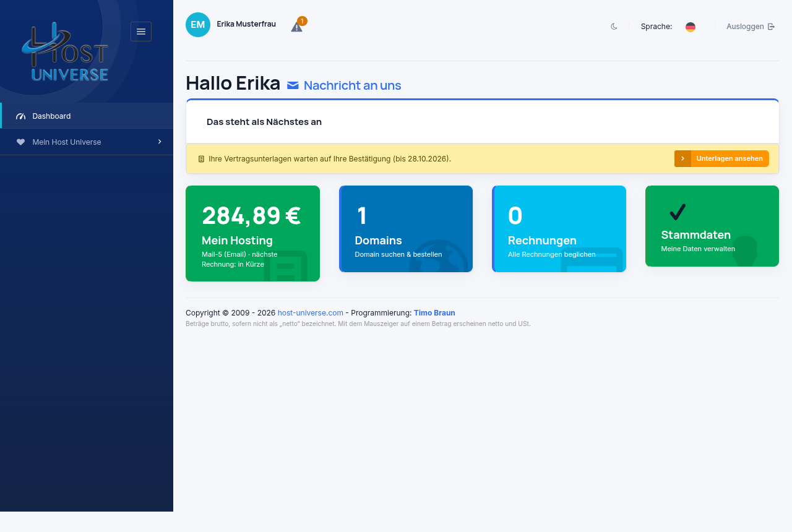Click the Timo Braun footer link
792x532 pixels.
tap(434, 313)
